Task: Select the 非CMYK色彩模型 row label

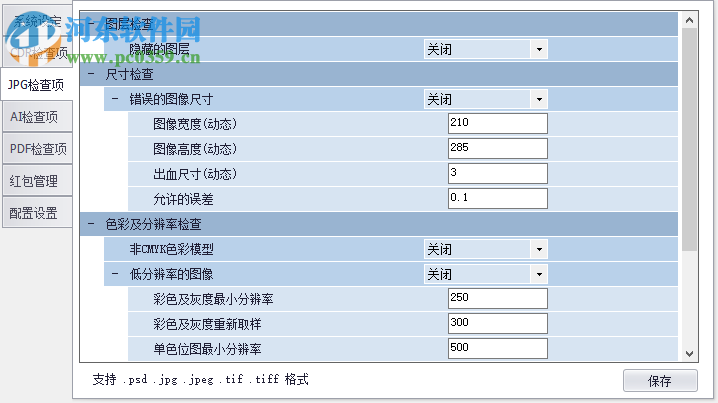Action: (171, 250)
